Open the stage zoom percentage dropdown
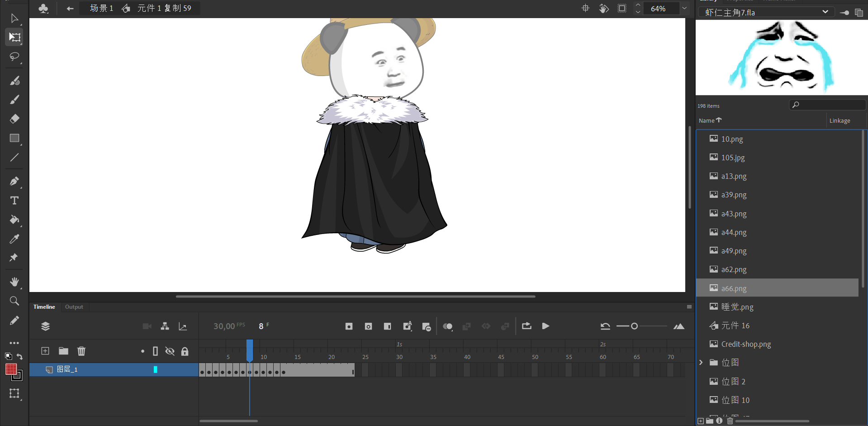Viewport: 868px width, 426px height. (x=684, y=8)
